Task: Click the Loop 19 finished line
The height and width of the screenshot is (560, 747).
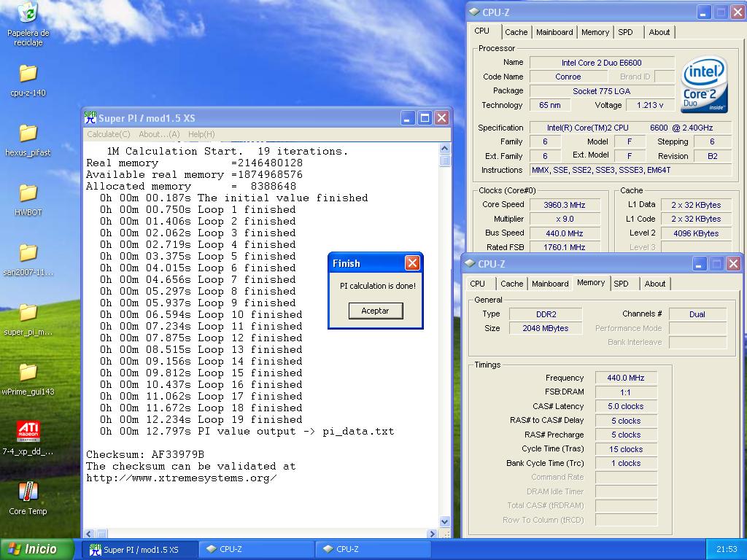Action: coord(201,420)
